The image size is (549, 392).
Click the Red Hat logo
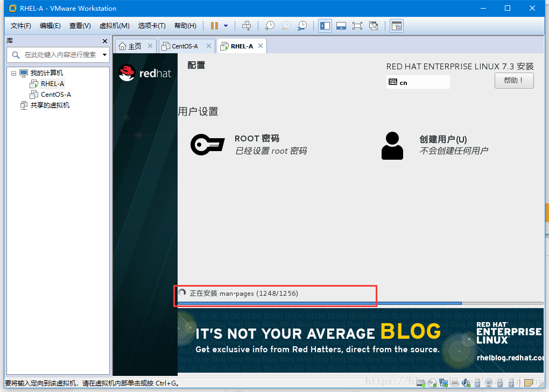tap(145, 73)
